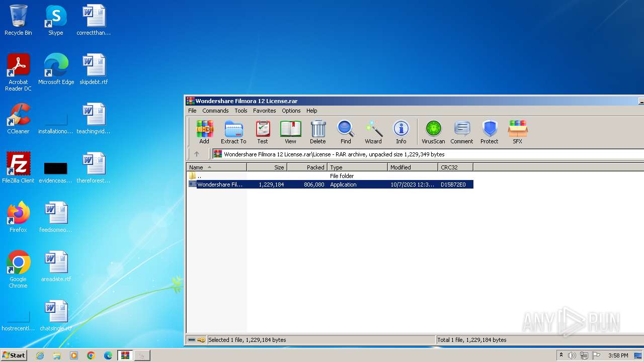
Task: Open the Tools menu
Action: pyautogui.click(x=241, y=111)
